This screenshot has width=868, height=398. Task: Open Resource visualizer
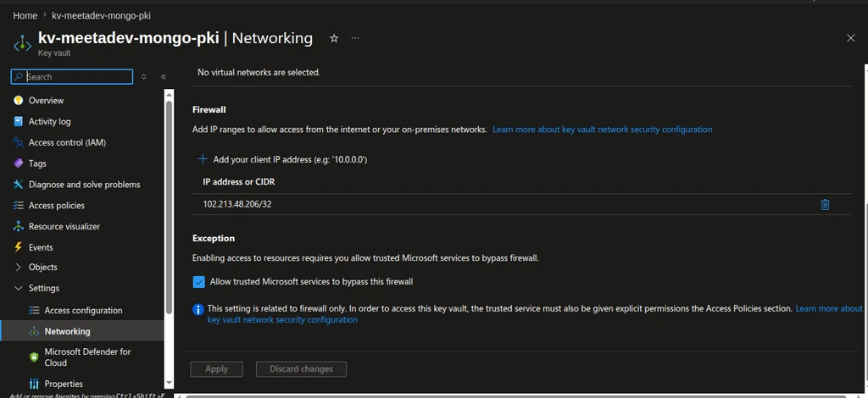coord(64,227)
